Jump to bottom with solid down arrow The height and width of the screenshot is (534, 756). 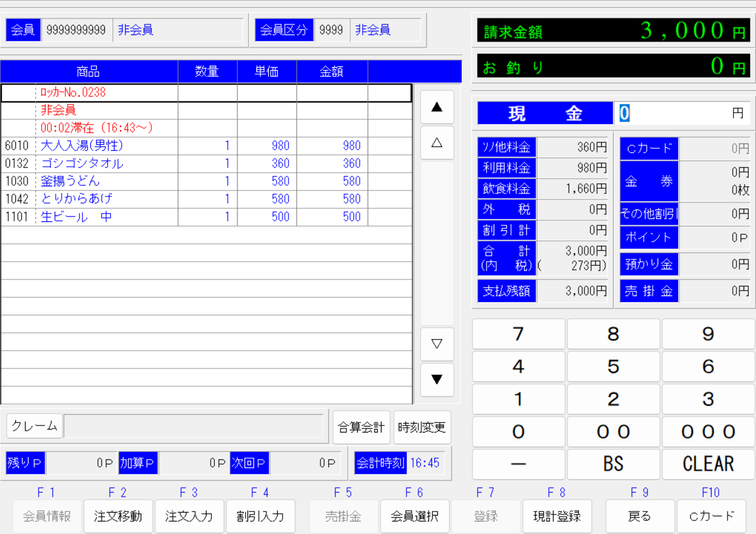coord(437,380)
